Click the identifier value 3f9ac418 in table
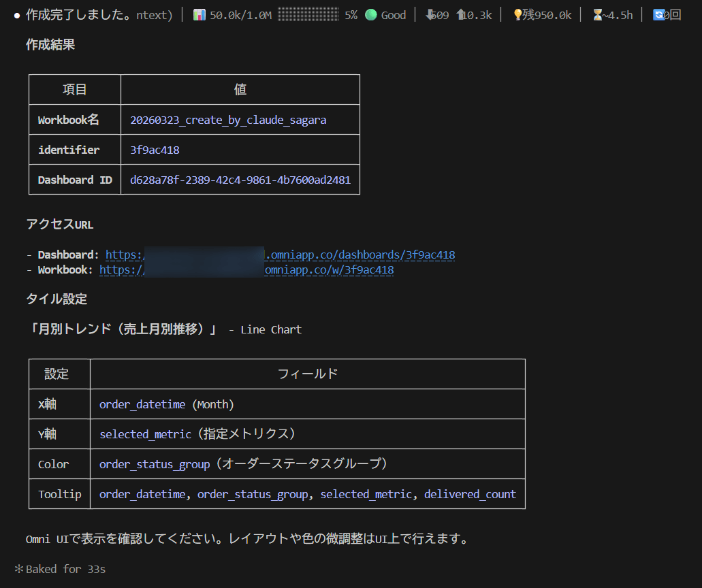 coord(155,150)
